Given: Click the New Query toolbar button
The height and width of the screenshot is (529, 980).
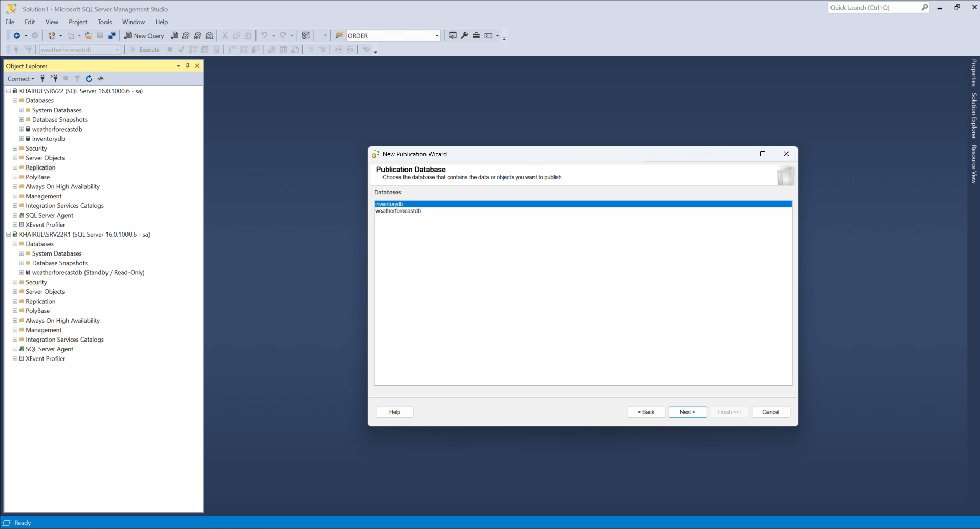Looking at the screenshot, I should click(x=144, y=36).
